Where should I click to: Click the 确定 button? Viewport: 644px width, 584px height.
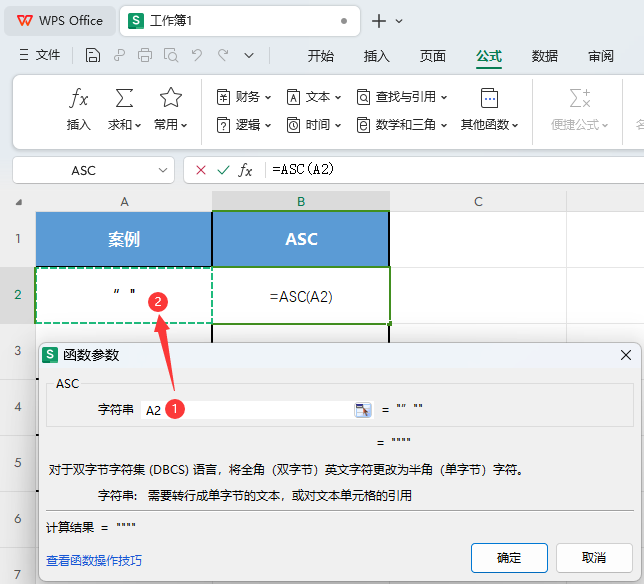coord(509,558)
